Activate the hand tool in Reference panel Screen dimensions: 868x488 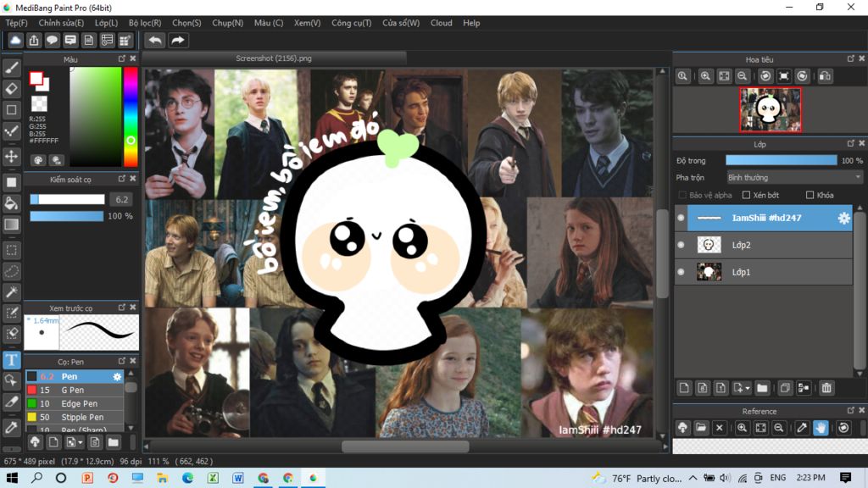click(x=821, y=428)
